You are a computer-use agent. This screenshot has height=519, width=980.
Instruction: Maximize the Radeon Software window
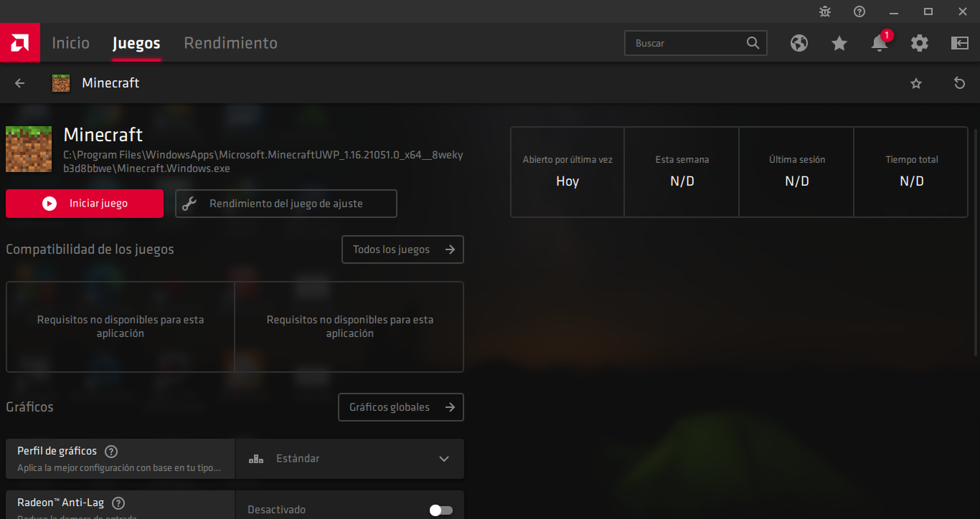coord(928,11)
